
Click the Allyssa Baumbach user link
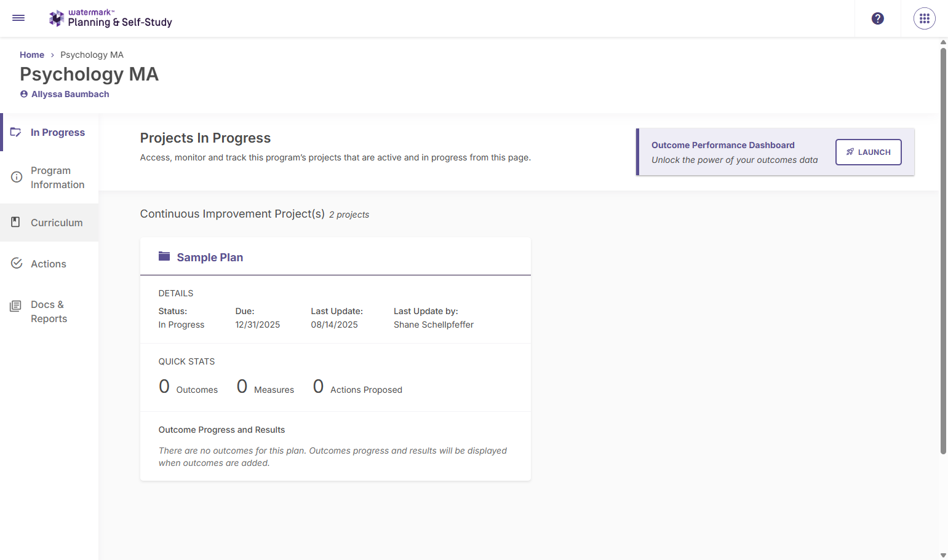click(x=70, y=94)
